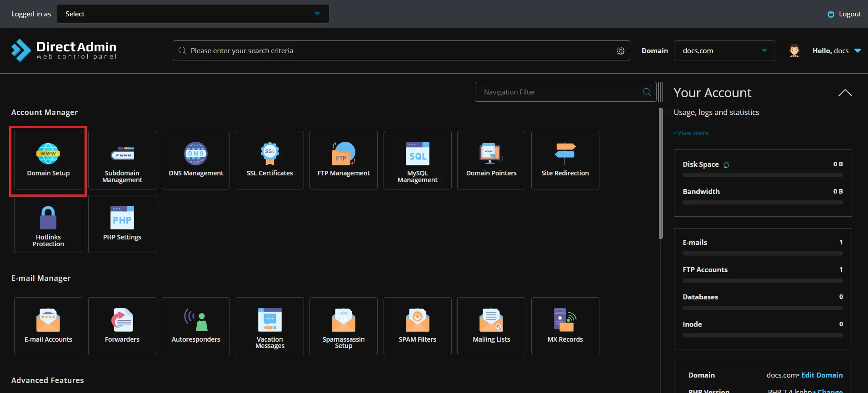Open the Domain docs.com dropdown
The height and width of the screenshot is (393, 868).
pos(724,51)
